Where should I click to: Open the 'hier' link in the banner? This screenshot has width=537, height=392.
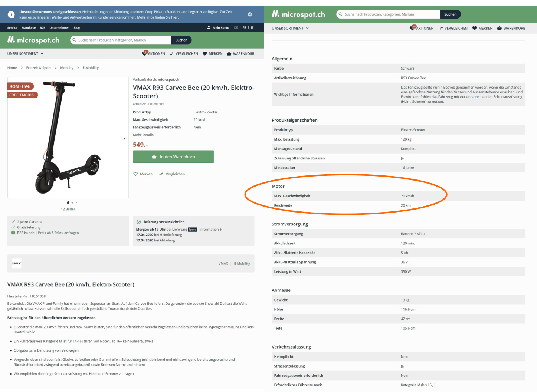tap(174, 17)
